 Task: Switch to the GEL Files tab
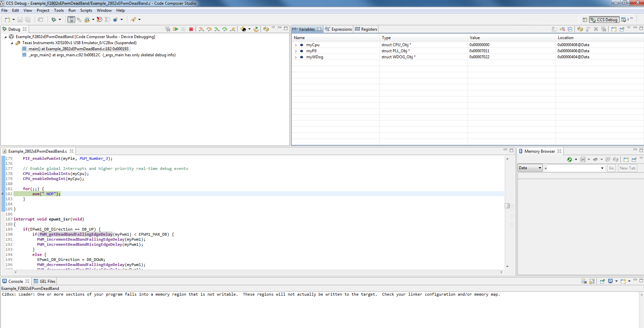click(x=47, y=281)
